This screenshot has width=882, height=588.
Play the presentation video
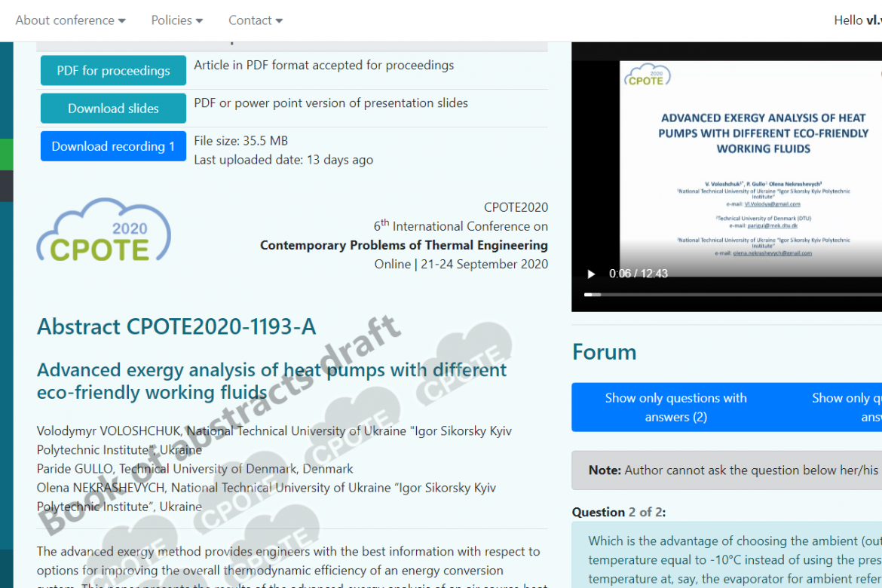(591, 274)
